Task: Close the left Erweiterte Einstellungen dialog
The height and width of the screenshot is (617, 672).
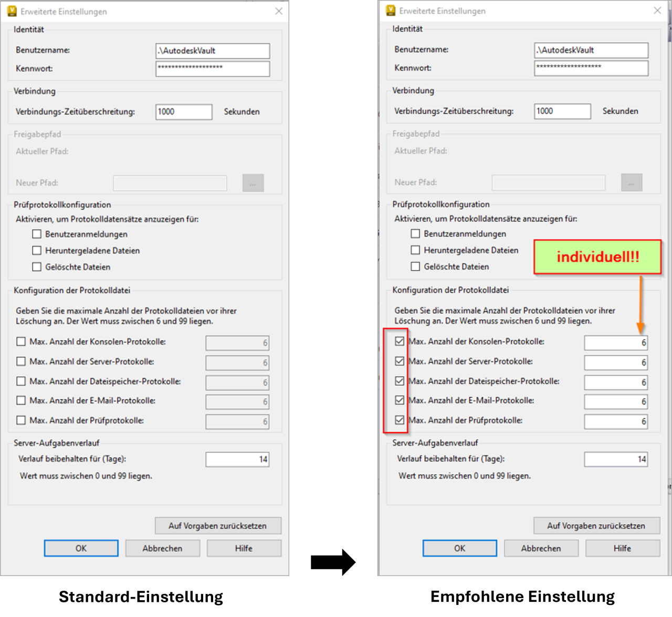Action: (x=279, y=11)
